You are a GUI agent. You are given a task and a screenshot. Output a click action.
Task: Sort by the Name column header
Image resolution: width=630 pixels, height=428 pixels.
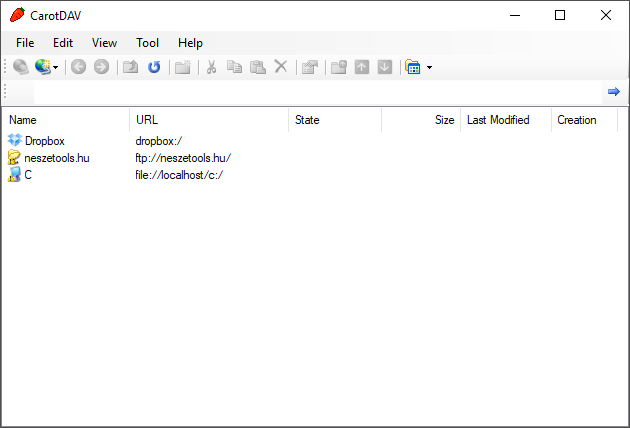click(x=66, y=120)
